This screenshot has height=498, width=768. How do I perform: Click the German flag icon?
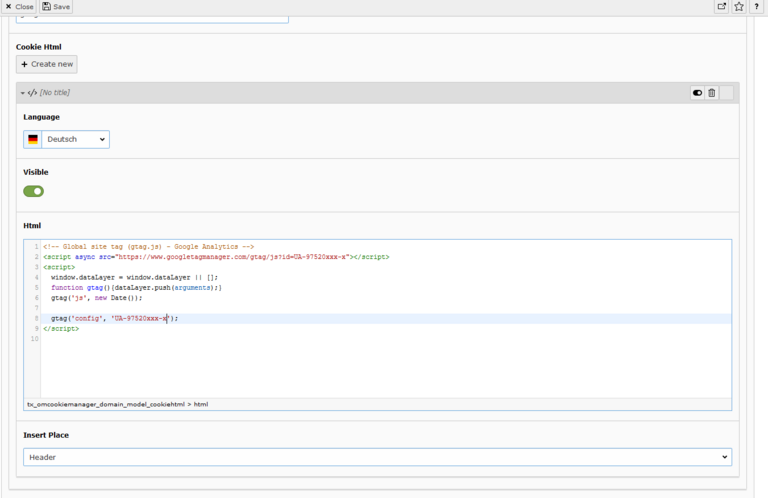point(33,140)
